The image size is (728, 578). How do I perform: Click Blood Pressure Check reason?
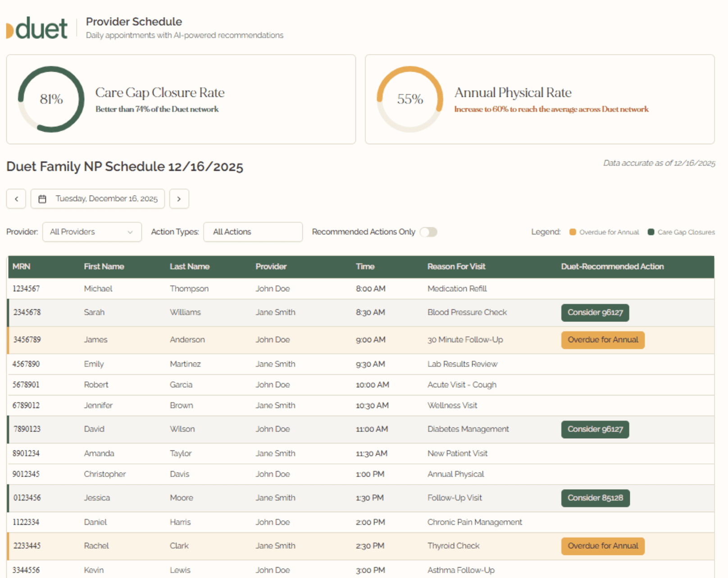(467, 312)
